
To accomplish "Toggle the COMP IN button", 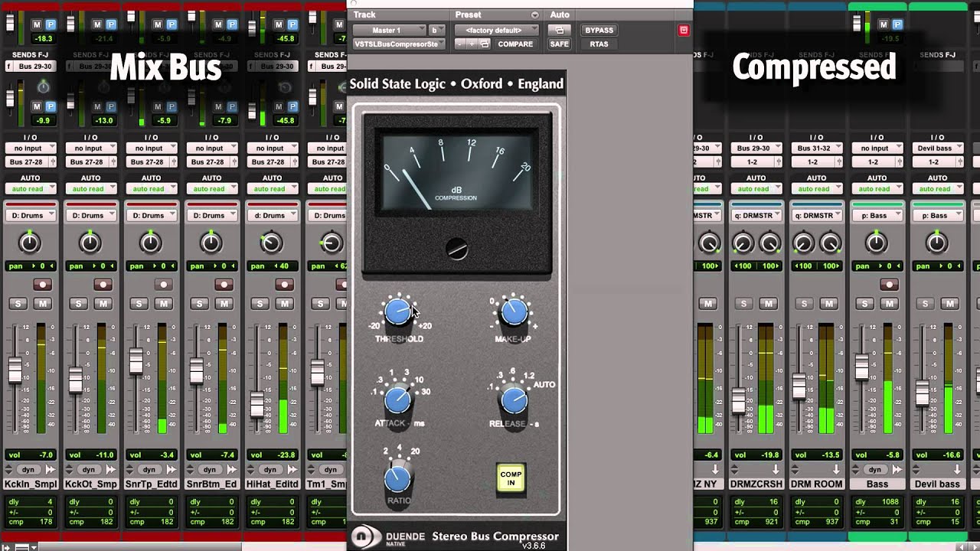I will 511,478.
